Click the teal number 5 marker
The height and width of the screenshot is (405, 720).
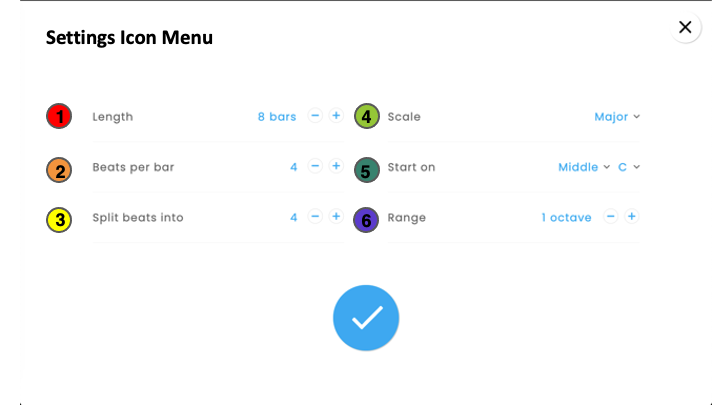366,170
